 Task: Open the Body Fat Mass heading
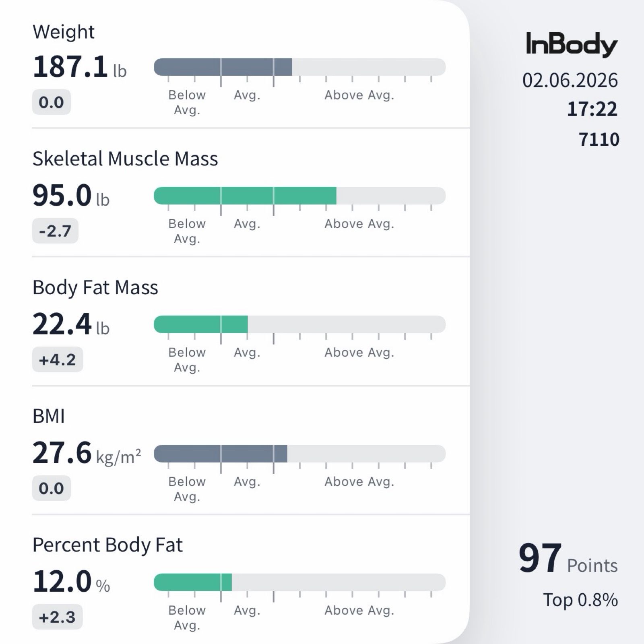(95, 287)
